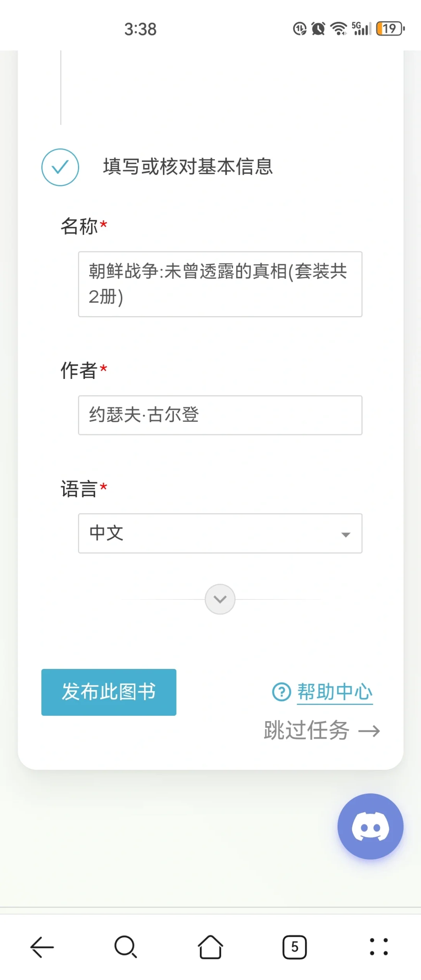Tap the battery indicator in status bar

390,28
